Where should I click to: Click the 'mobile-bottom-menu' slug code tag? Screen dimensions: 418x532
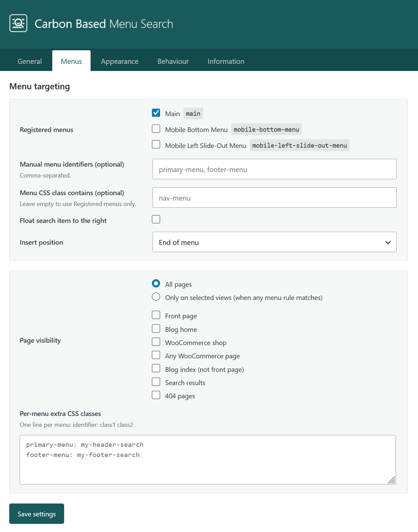266,129
